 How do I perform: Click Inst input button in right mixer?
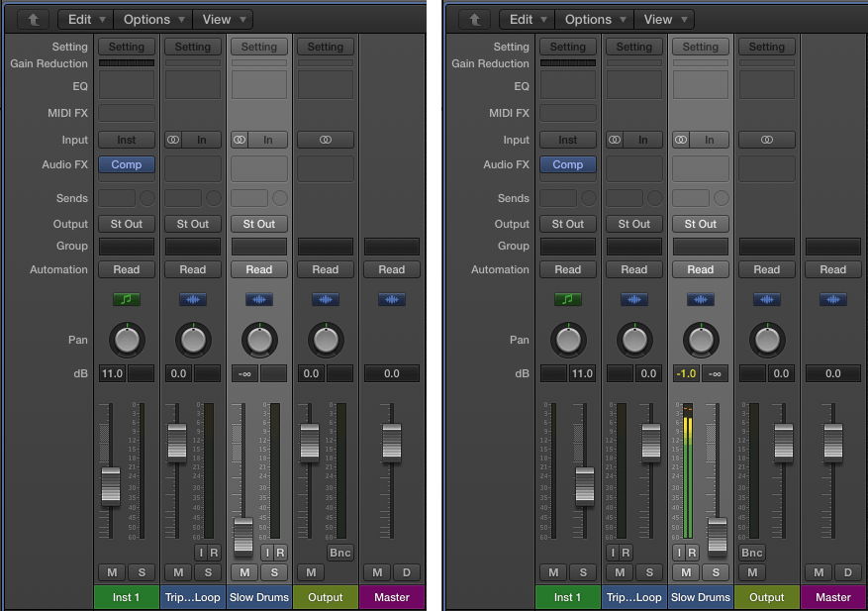coord(568,141)
